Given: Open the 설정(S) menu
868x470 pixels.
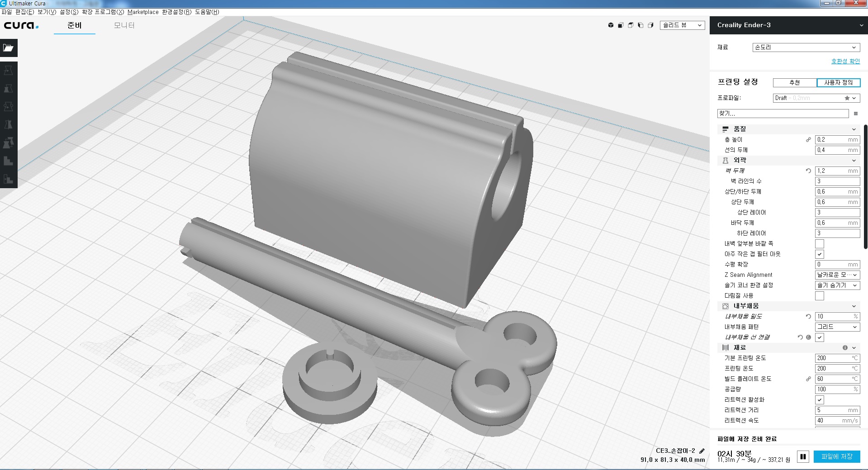Looking at the screenshot, I should click(69, 12).
